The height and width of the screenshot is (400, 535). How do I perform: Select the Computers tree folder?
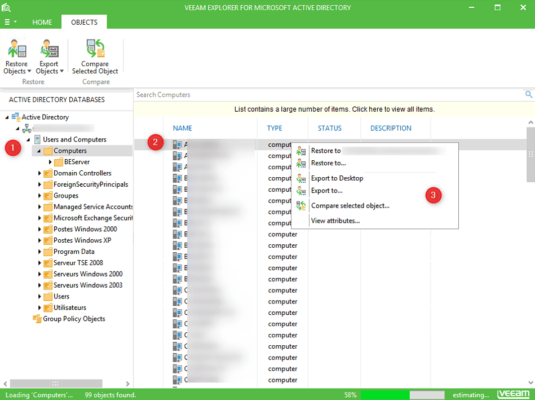click(x=70, y=151)
